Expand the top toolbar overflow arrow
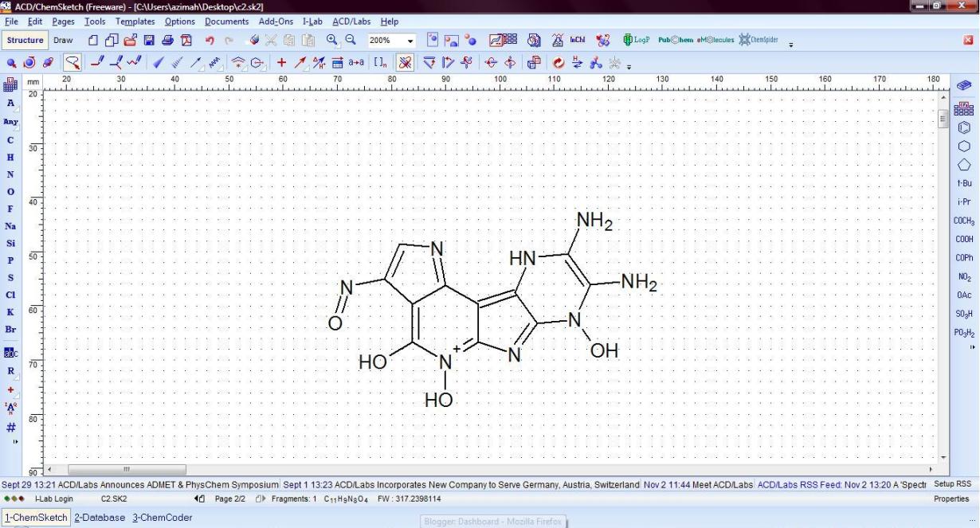980x528 pixels. (x=791, y=44)
